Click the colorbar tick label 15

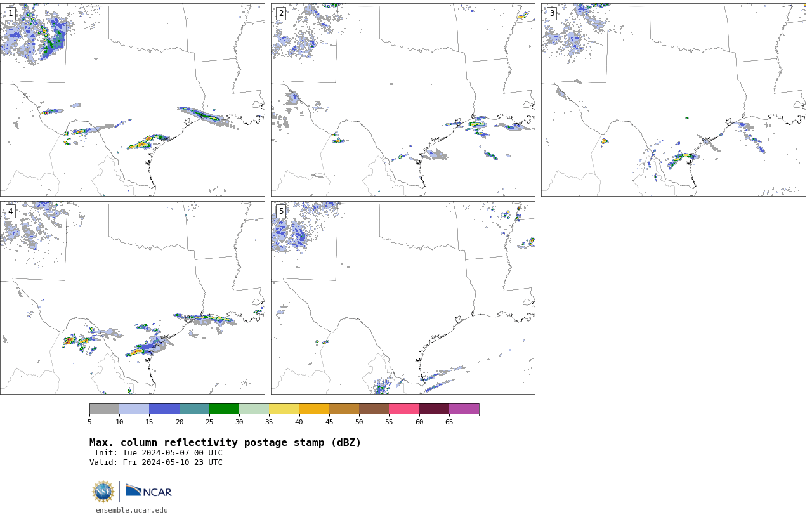[x=150, y=422]
